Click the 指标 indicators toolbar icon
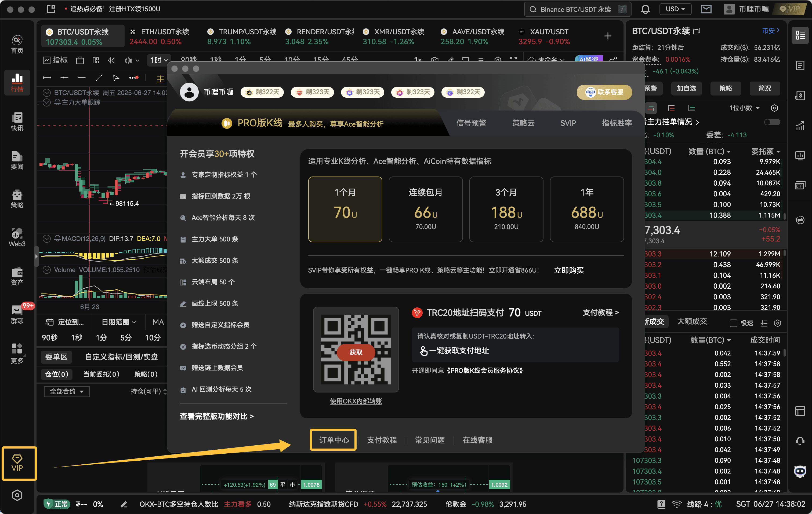 55,60
